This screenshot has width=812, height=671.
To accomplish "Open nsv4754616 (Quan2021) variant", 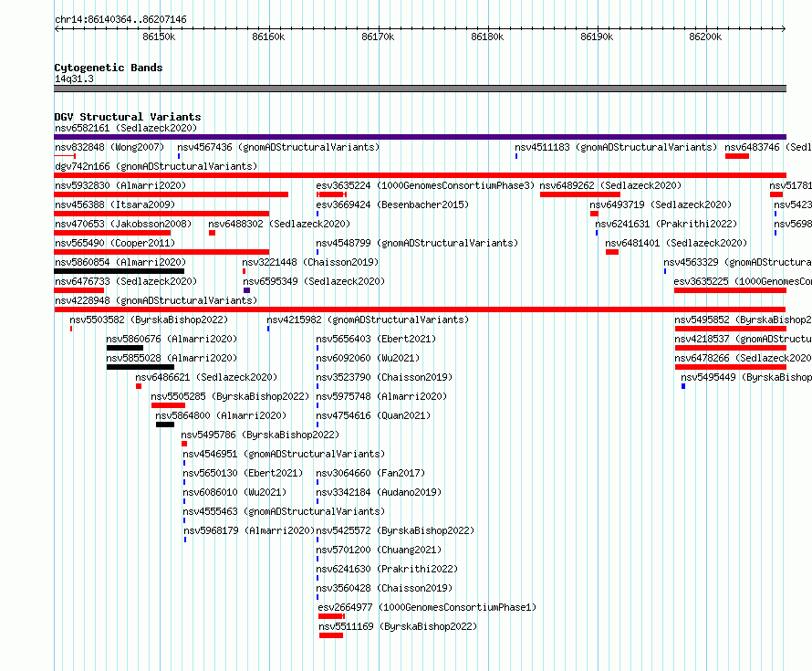I will click(373, 415).
